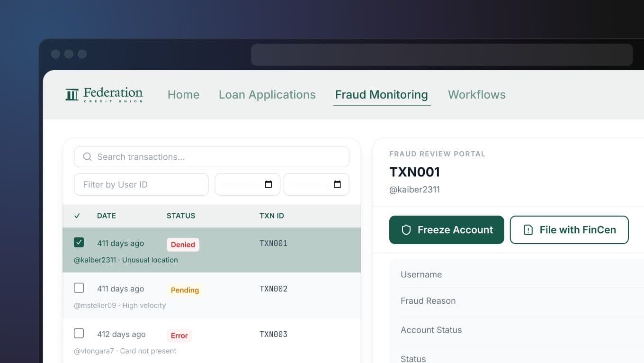
Task: Open the Loan Applications tab
Action: [267, 95]
